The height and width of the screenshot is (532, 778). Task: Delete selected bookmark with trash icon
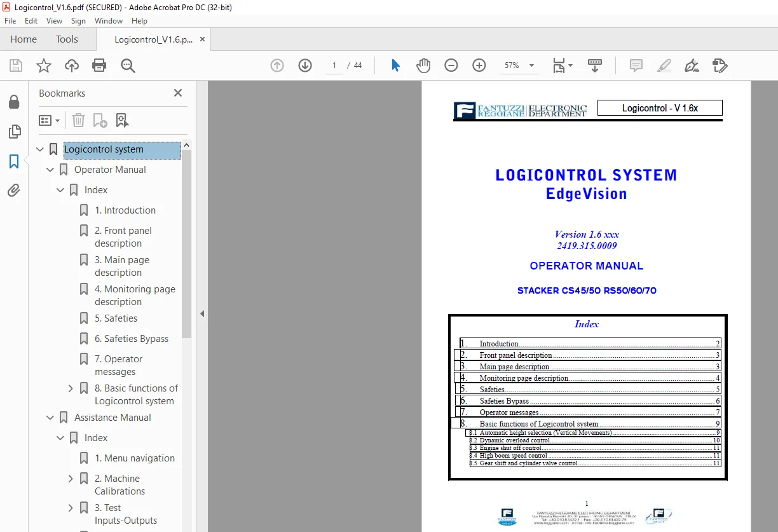coord(78,120)
